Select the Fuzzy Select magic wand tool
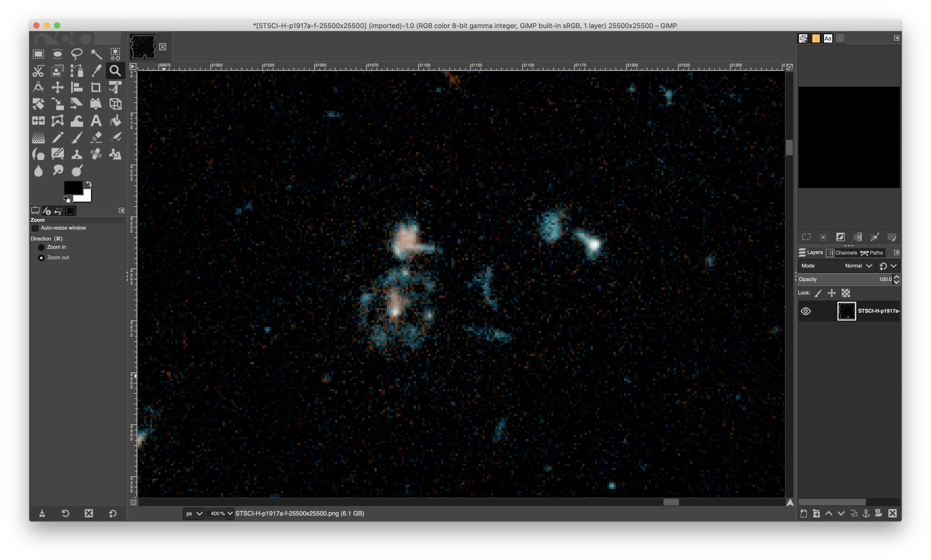The image size is (931, 560). pos(96,54)
